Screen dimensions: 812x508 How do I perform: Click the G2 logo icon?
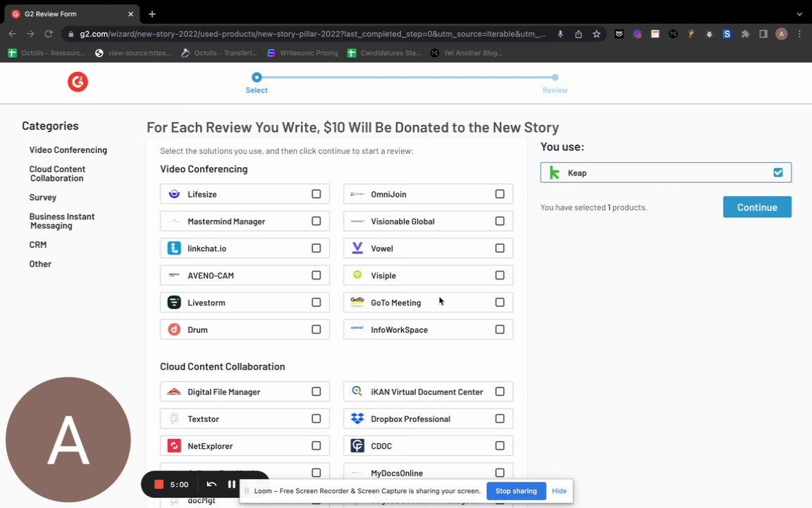(78, 83)
